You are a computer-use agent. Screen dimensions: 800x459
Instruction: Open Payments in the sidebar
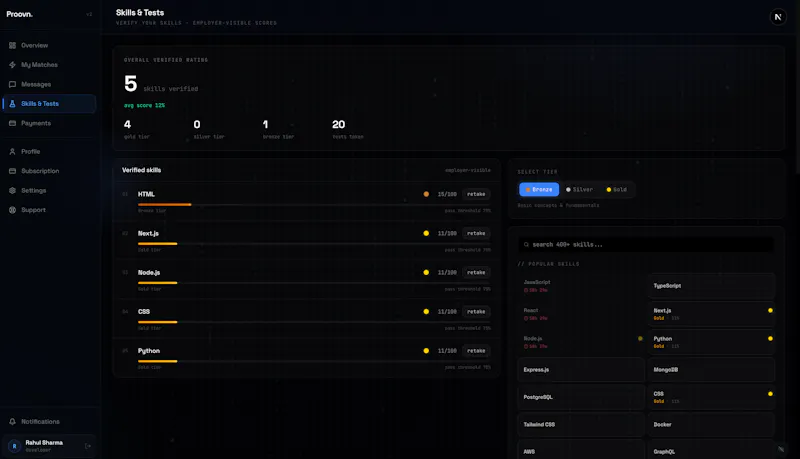pyautogui.click(x=48, y=123)
